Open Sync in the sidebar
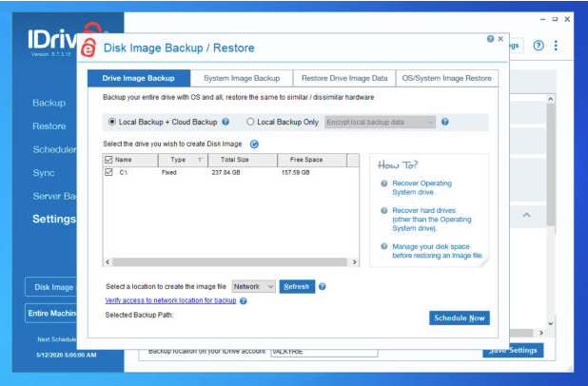Screen dimensions: 588x386 [x=44, y=173]
